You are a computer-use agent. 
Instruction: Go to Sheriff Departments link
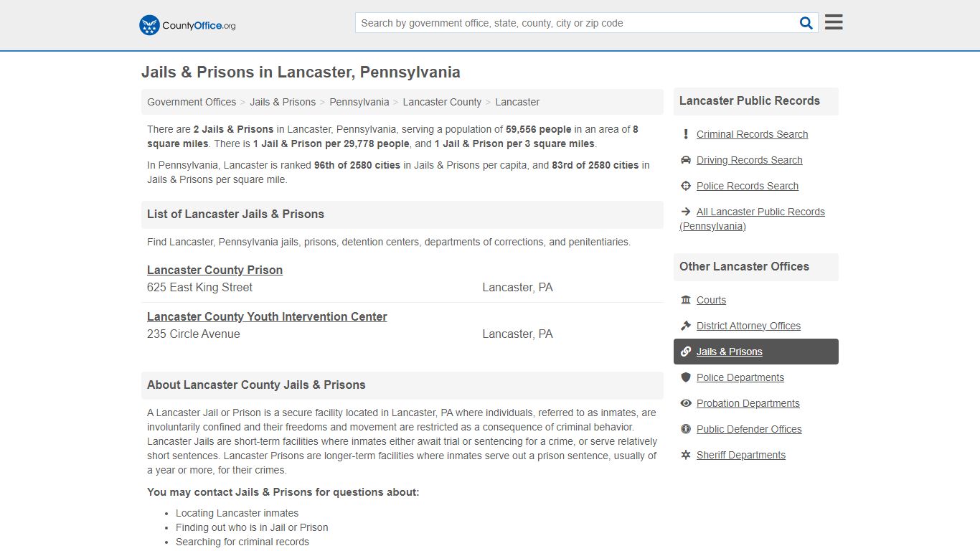pyautogui.click(x=741, y=455)
